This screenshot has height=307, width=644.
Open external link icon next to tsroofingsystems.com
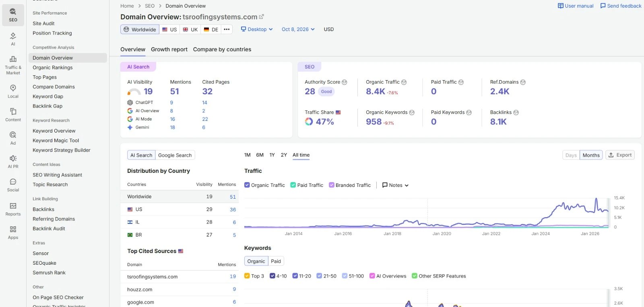[262, 17]
